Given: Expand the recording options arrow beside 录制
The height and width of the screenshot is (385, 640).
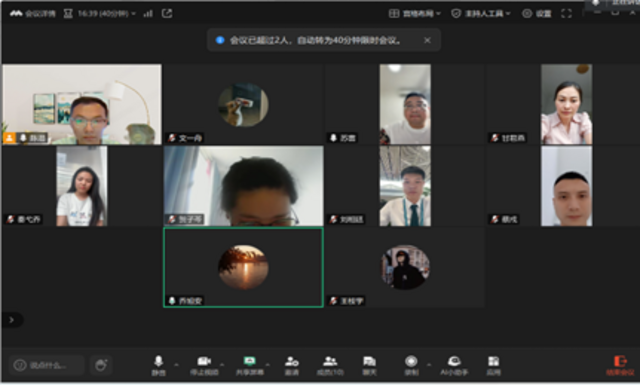Looking at the screenshot, I should (429, 364).
